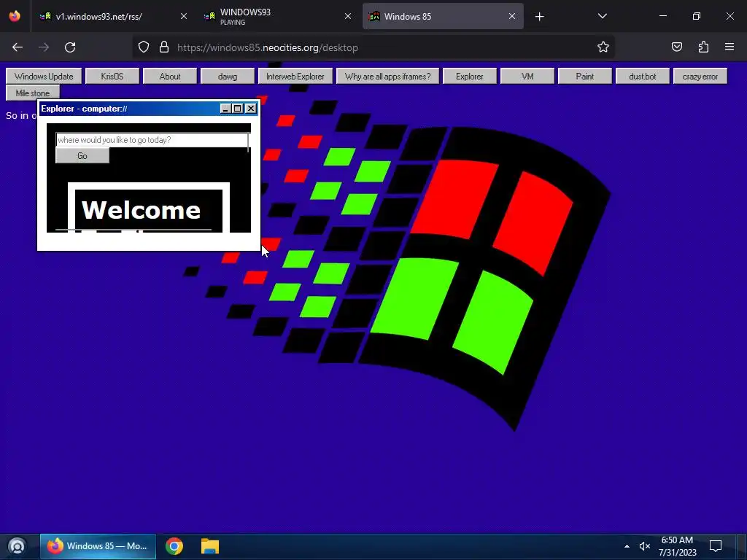Open Interweb Explorer

click(295, 76)
